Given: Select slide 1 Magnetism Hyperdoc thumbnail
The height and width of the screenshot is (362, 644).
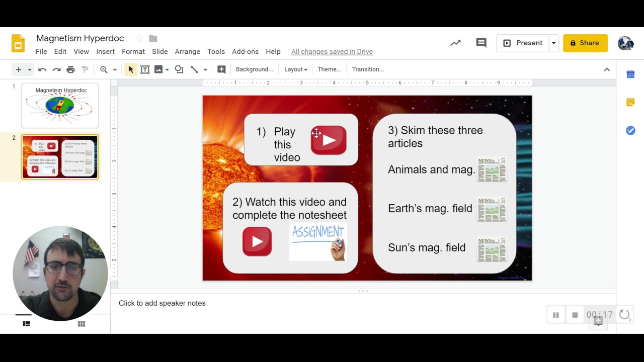Looking at the screenshot, I should point(60,106).
